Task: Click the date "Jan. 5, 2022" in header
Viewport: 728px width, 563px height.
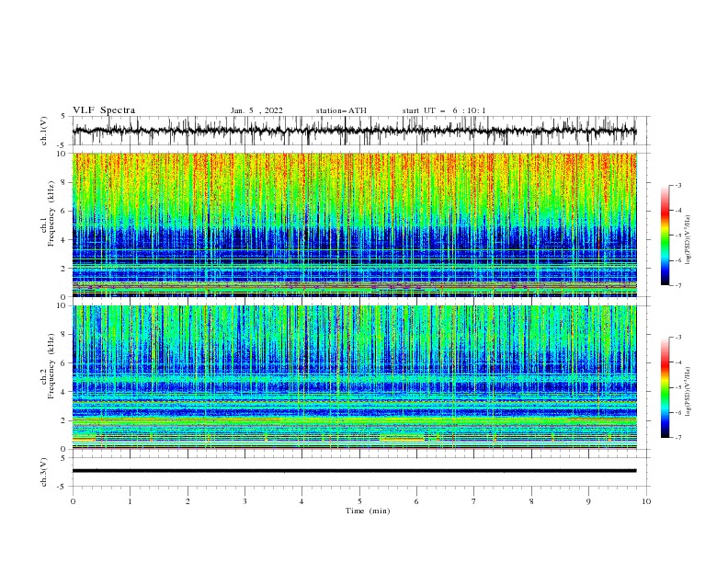Action: click(x=256, y=110)
